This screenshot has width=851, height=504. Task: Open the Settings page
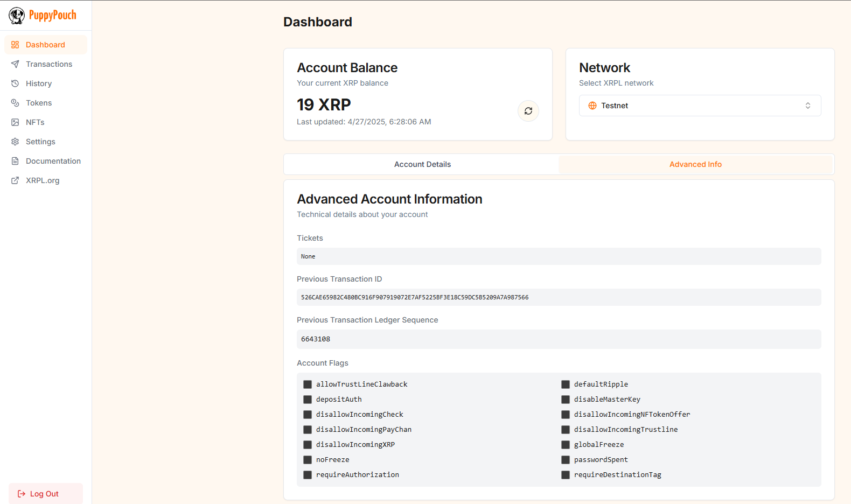click(46, 142)
